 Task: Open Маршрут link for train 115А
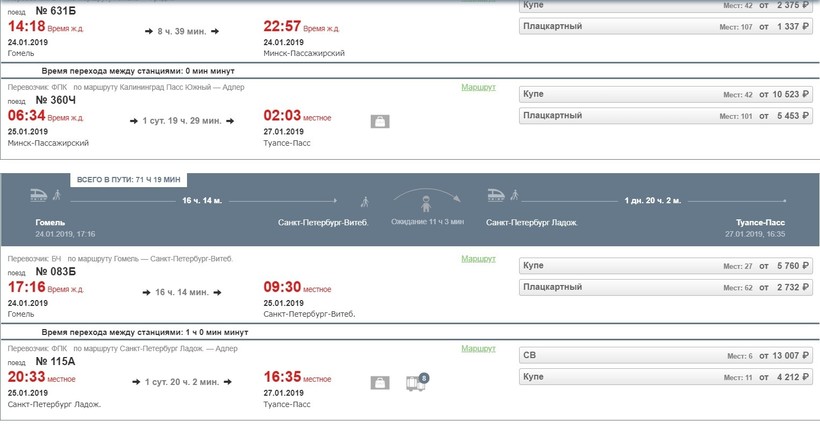coord(478,348)
